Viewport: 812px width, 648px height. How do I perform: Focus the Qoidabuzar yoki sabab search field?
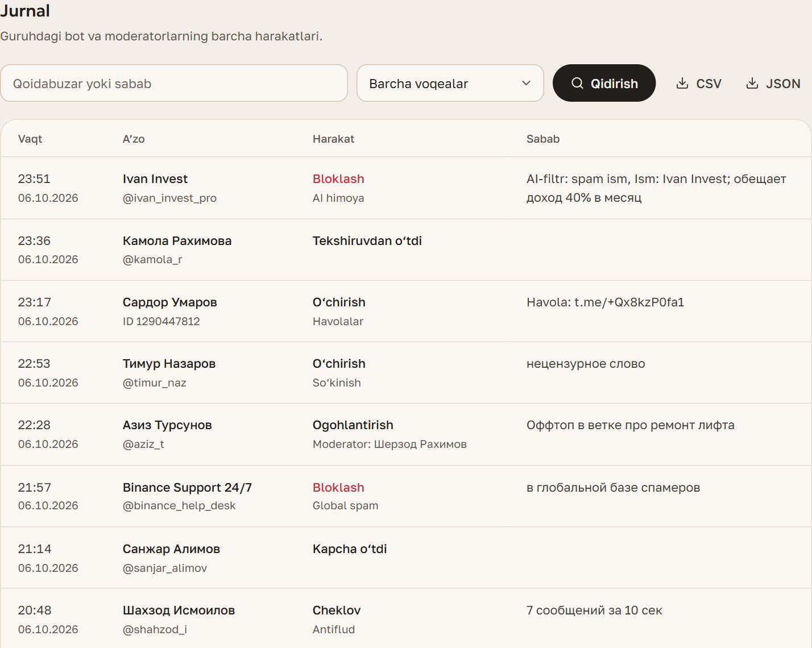(x=174, y=83)
